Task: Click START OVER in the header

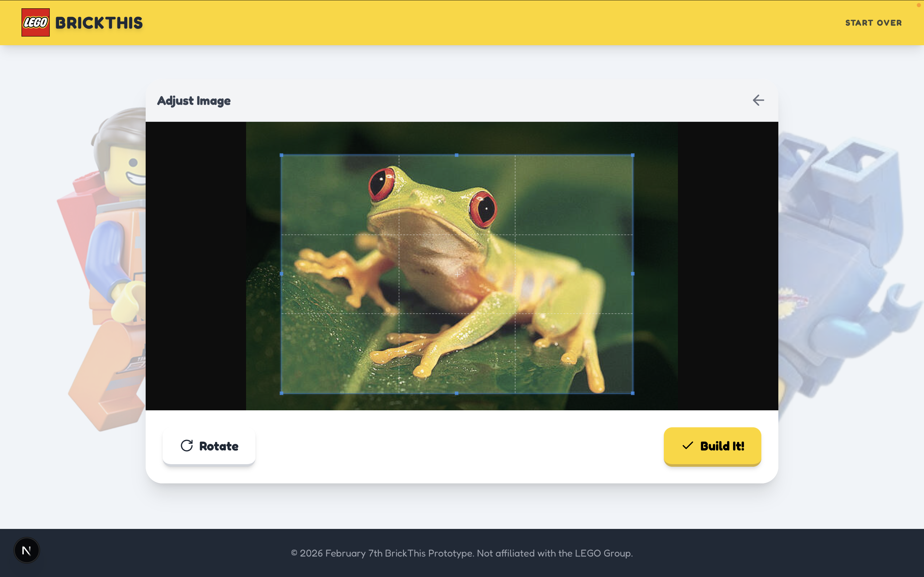Action: click(873, 23)
